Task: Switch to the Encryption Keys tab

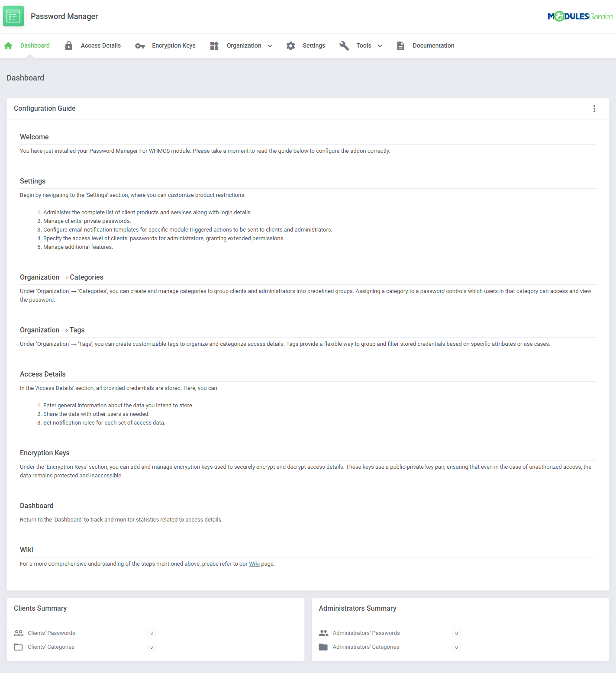Action: coord(174,45)
